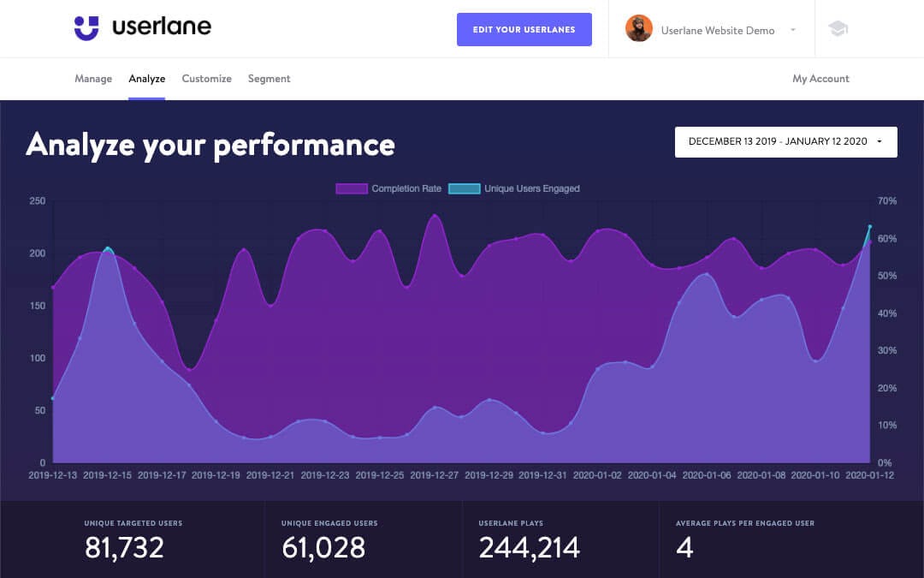Select the Analyze tab

pos(146,78)
